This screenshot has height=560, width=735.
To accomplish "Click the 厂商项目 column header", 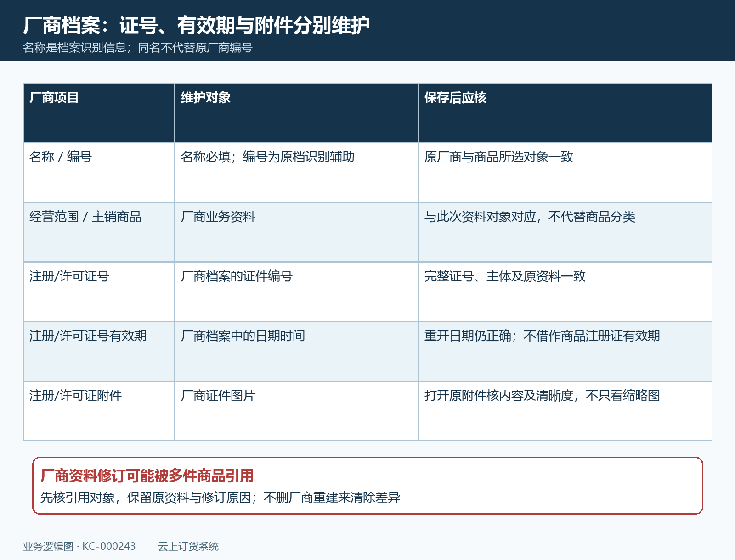I will pos(99,113).
